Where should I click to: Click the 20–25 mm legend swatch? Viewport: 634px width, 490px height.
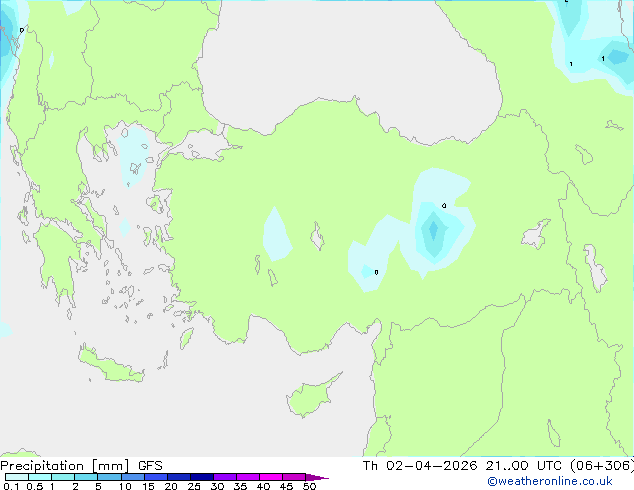click(x=179, y=477)
